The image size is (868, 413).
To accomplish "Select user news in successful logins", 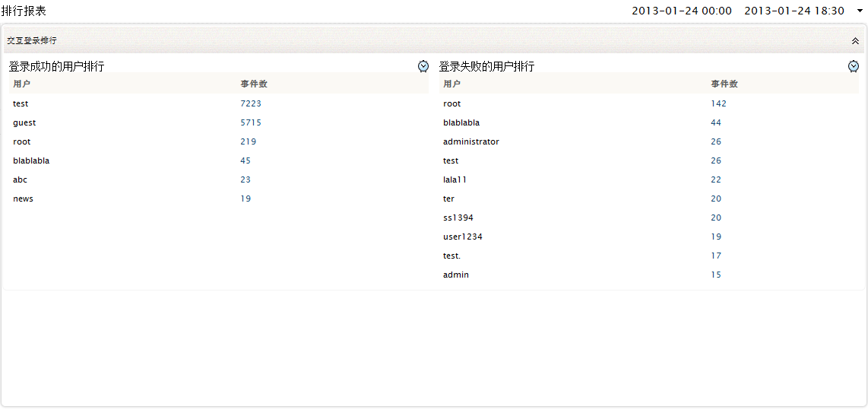I will (24, 199).
